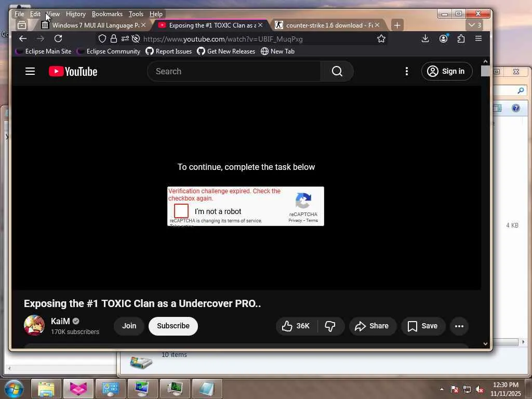Image resolution: width=532 pixels, height=399 pixels.
Task: Dislike the video with thumbs down
Action: 330,326
